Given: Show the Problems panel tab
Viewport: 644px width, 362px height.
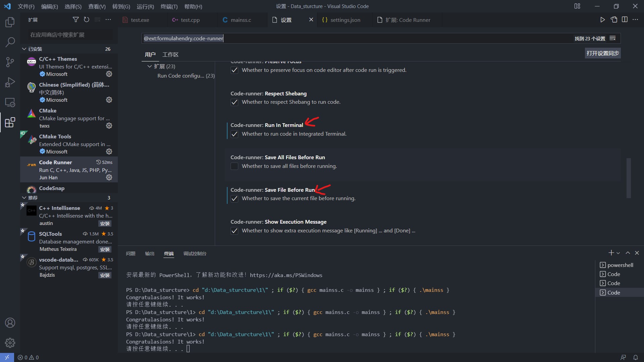Looking at the screenshot, I should pos(131,254).
